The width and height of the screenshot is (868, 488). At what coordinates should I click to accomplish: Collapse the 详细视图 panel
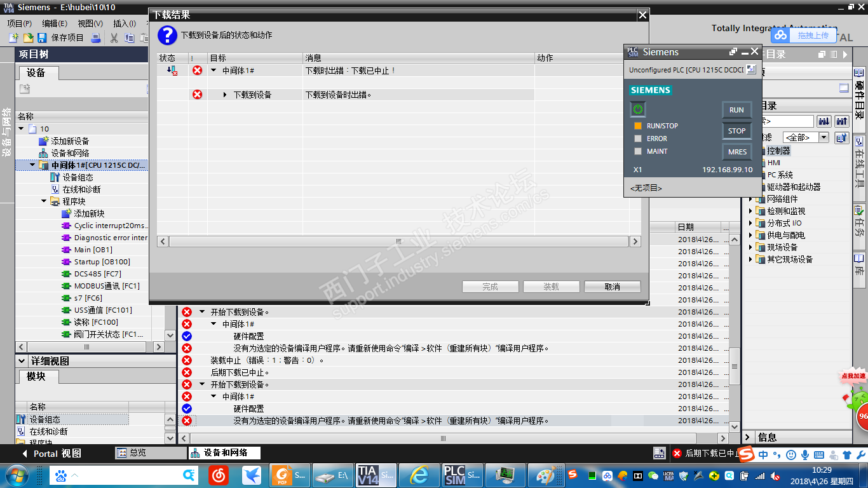(x=22, y=361)
